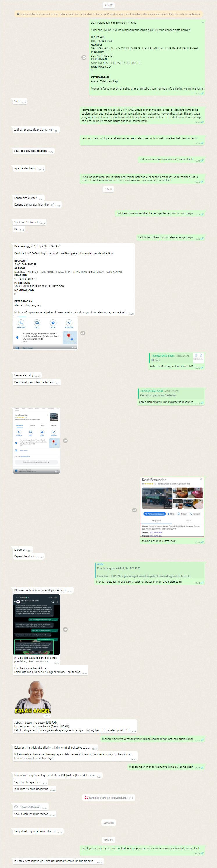This screenshot has width=217, height=868.
Task: Open end-to-end encryption info notice
Action: click(x=109, y=14)
